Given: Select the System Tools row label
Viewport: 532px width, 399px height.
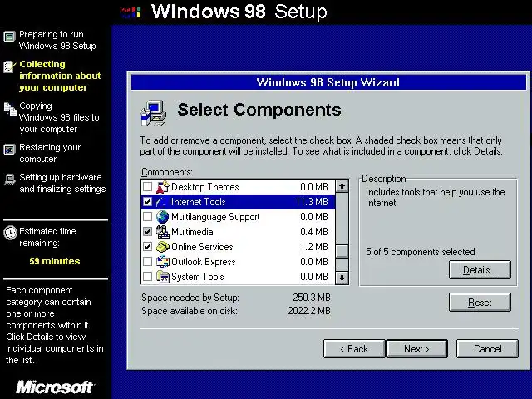Looking at the screenshot, I should [198, 277].
